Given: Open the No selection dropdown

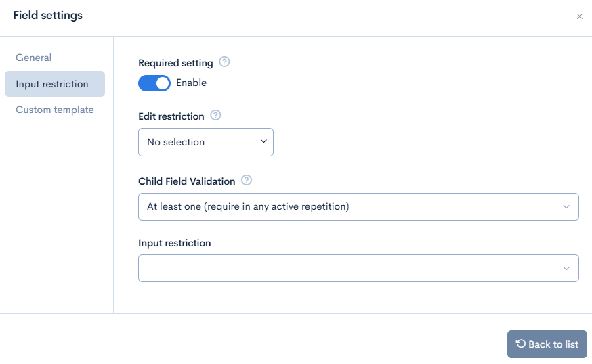Looking at the screenshot, I should coord(206,142).
